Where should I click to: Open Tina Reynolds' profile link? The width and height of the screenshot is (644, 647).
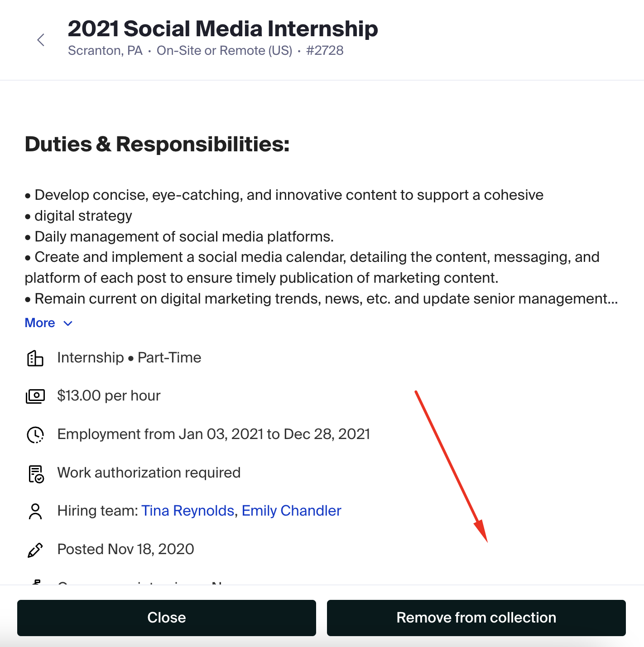[187, 511]
